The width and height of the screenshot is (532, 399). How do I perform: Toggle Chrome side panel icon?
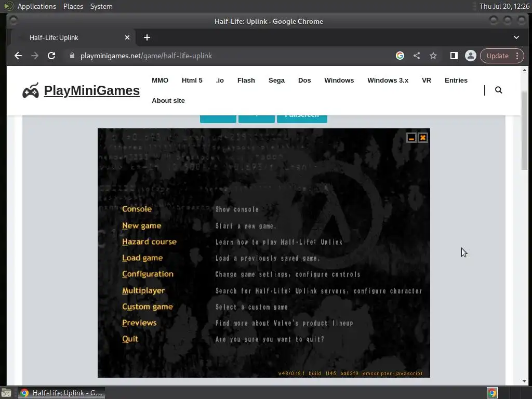pyautogui.click(x=454, y=56)
